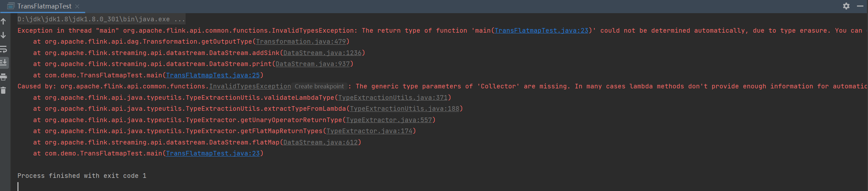Click the Down the Stack Trace arrow
The image size is (868, 191).
(4, 35)
